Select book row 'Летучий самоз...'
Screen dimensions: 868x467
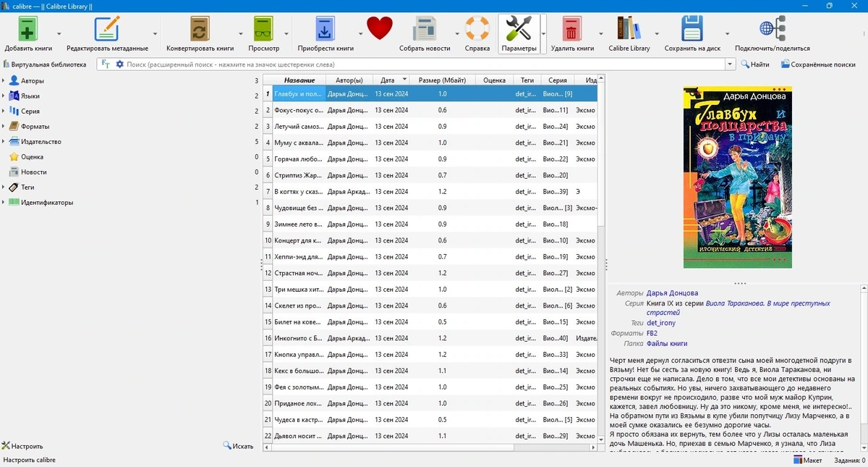(x=430, y=127)
